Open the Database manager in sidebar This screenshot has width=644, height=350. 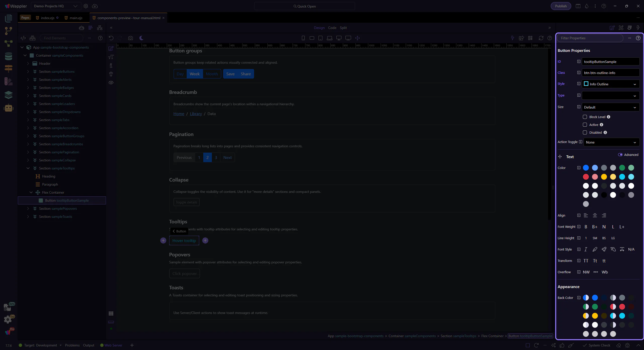9,56
